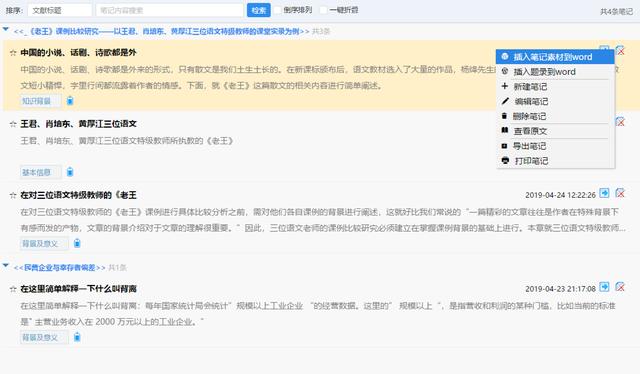Click delete-note icon on 2019-04-24 note

tap(620, 193)
